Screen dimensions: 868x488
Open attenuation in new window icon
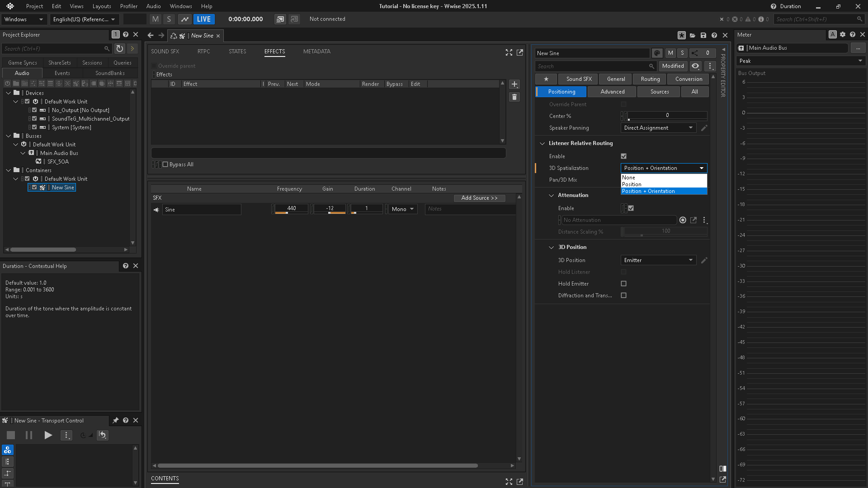pos(693,220)
